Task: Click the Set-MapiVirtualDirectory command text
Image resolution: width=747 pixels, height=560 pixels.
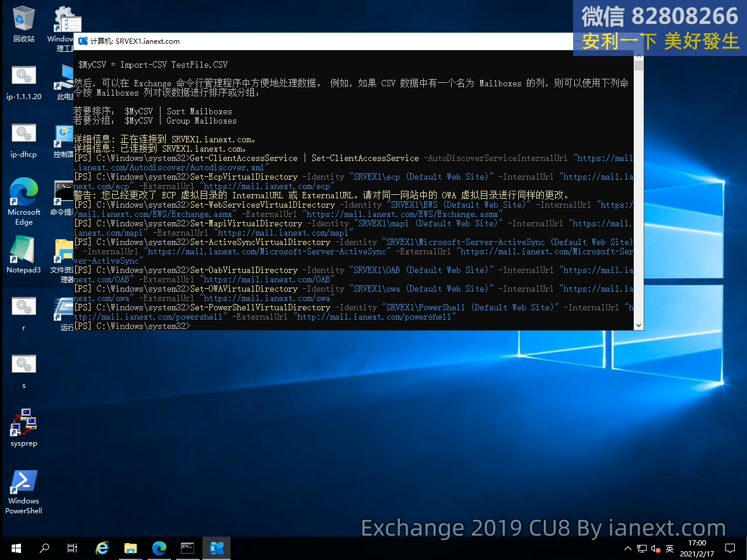Action: tap(246, 223)
